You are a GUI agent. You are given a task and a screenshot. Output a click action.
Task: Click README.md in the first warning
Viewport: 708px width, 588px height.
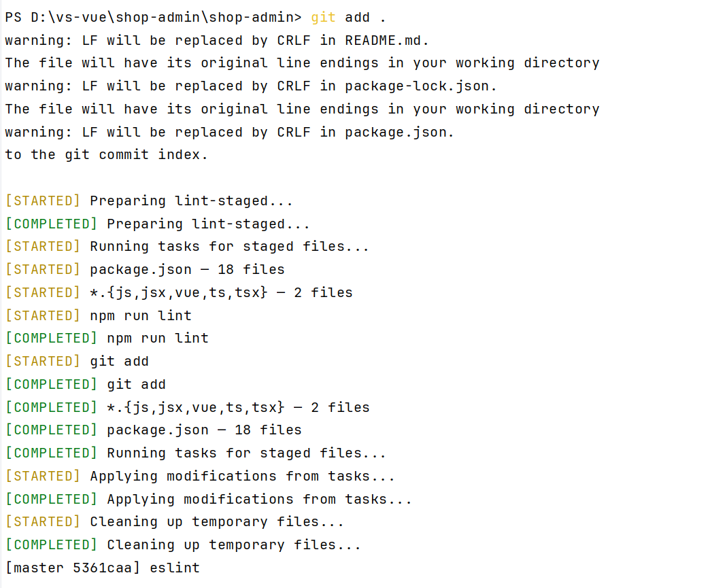pos(386,40)
